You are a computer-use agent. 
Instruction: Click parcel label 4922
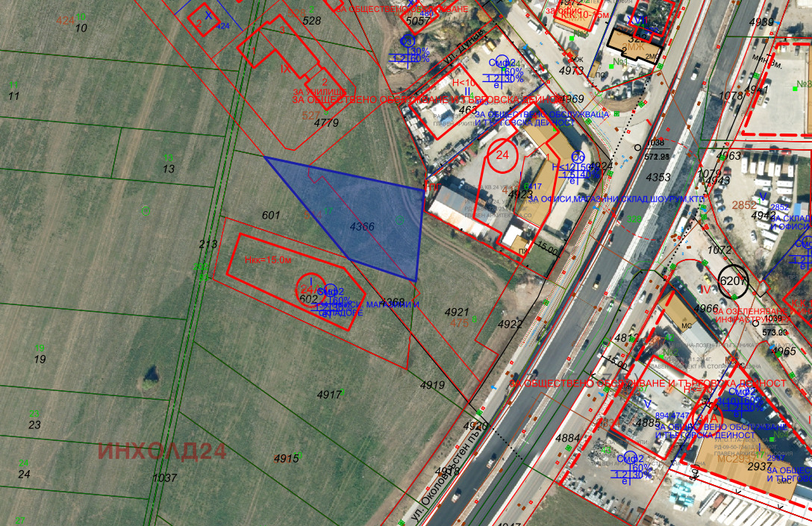point(510,325)
